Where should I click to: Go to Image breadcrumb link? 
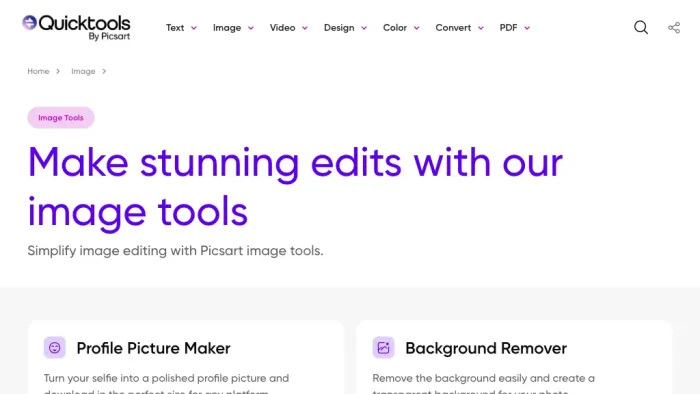[x=83, y=71]
